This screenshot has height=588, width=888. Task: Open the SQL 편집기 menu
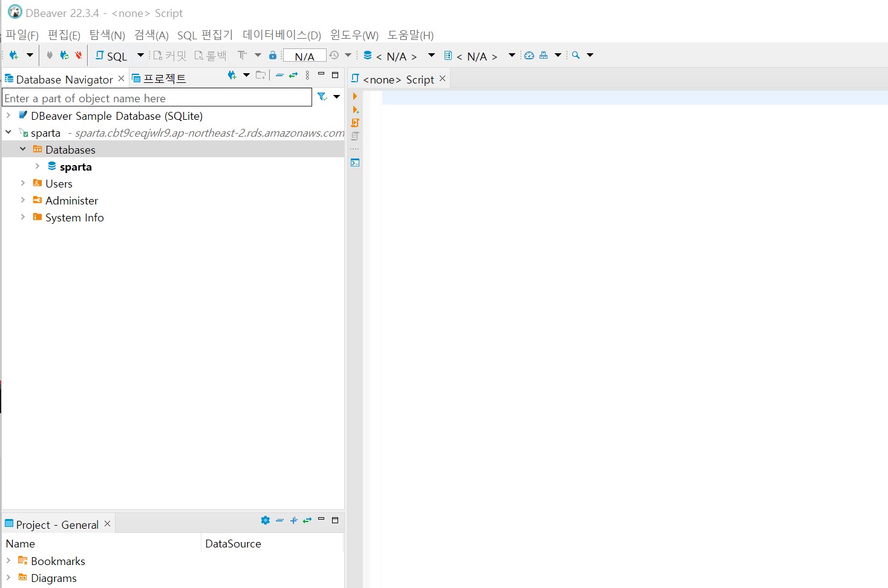click(x=205, y=35)
